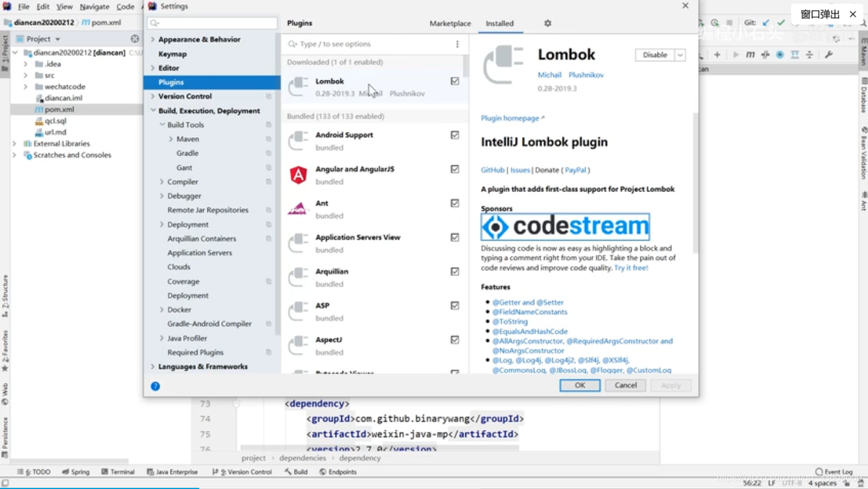
Task: Open the View menu
Action: coord(64,7)
